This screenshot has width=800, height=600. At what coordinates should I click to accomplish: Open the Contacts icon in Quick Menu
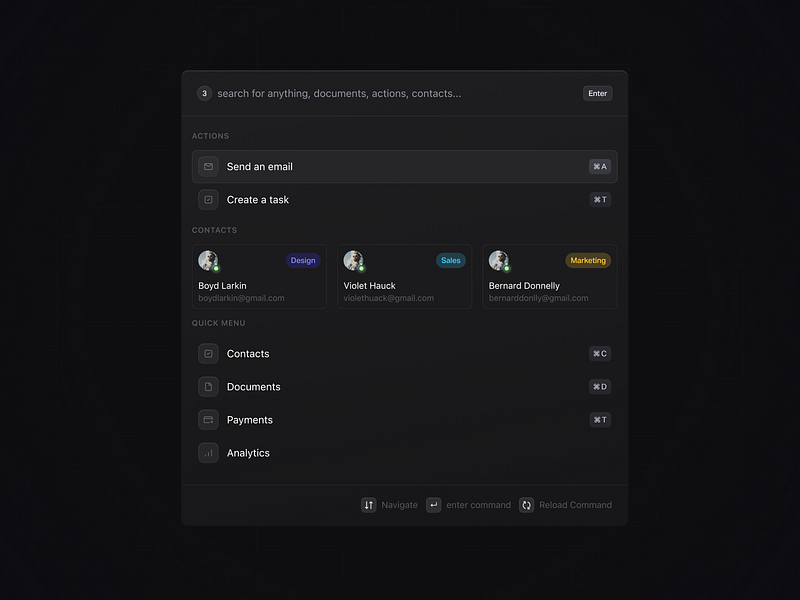(208, 353)
